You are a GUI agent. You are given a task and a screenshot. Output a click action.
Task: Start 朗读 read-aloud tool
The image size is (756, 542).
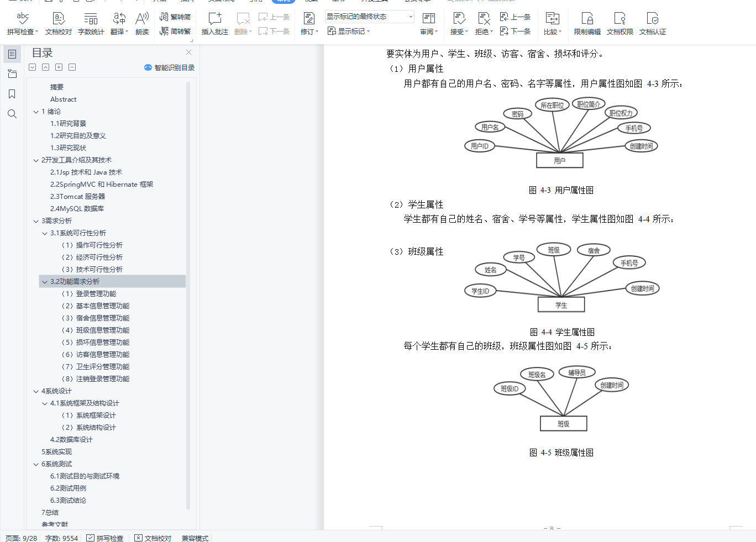click(x=142, y=24)
